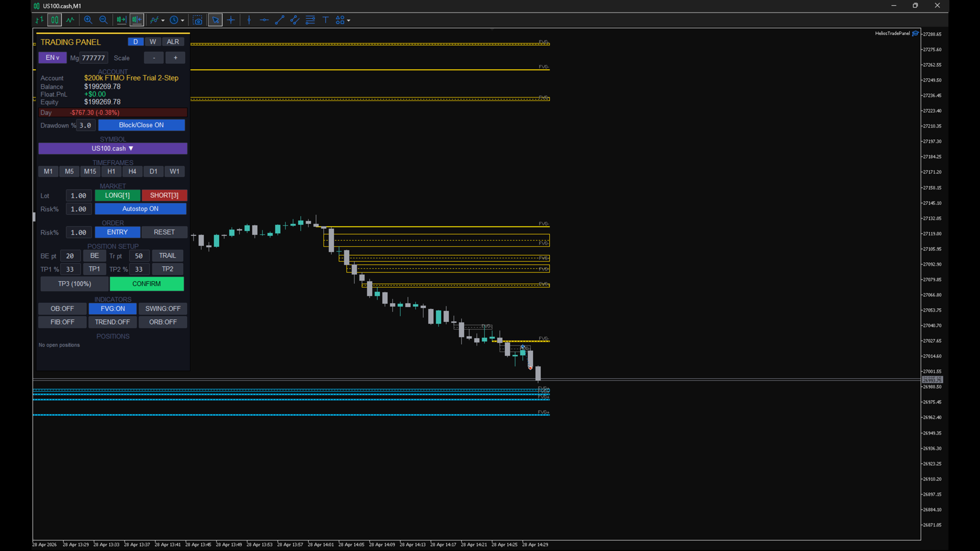
Task: Switch to bar chart display
Action: [39, 20]
